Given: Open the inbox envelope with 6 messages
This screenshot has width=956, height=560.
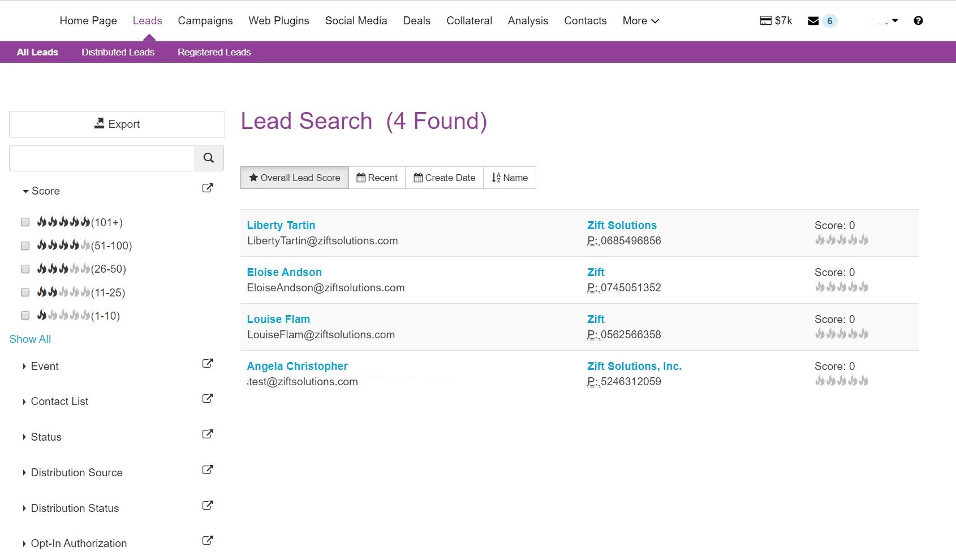Looking at the screenshot, I should point(813,20).
